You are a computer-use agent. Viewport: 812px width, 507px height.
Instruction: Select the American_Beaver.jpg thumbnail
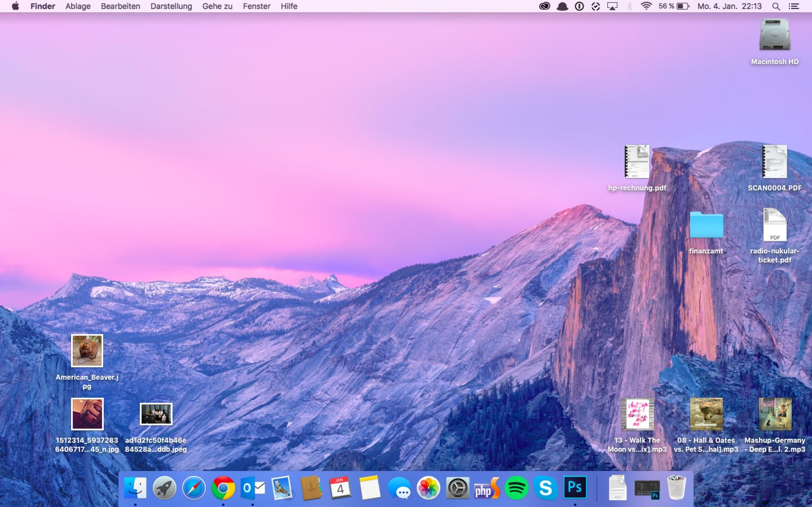[87, 350]
